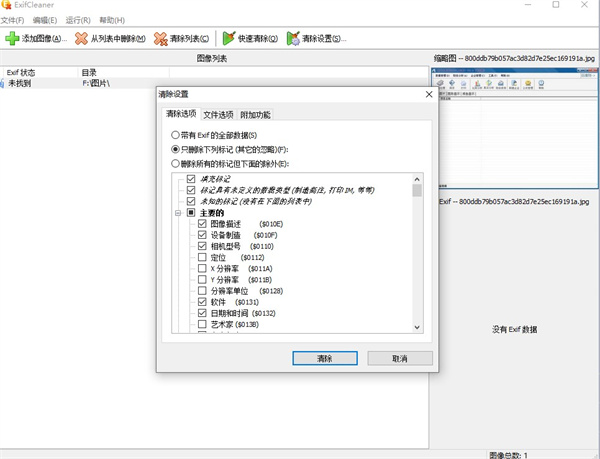Screen dimensions: 600x459
Task: Close the 清除设置 dialog with the X
Action: click(429, 94)
